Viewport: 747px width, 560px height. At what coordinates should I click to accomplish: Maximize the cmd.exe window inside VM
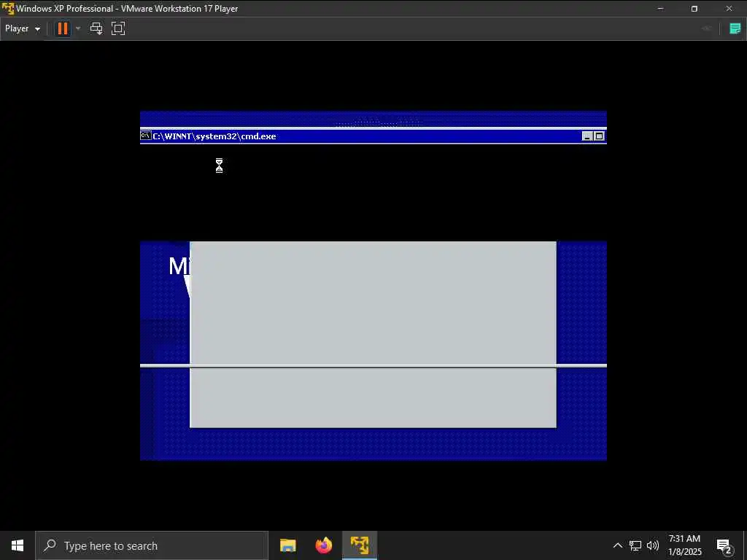click(600, 136)
